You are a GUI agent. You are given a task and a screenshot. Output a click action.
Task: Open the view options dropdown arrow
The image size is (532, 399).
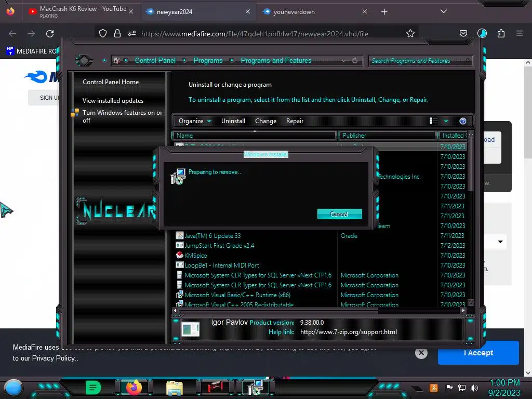446,121
